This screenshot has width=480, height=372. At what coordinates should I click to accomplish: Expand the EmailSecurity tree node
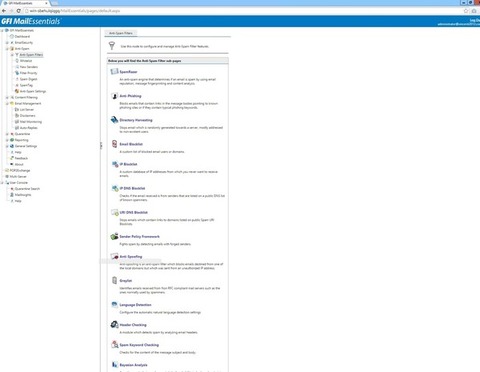coord(7,43)
